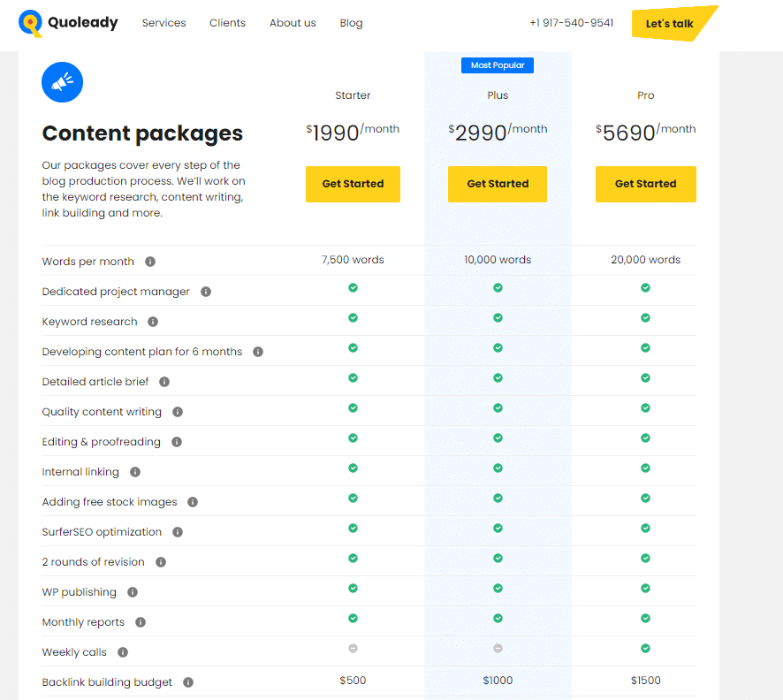Click info icon beside SurferSEO optimization

178,532
